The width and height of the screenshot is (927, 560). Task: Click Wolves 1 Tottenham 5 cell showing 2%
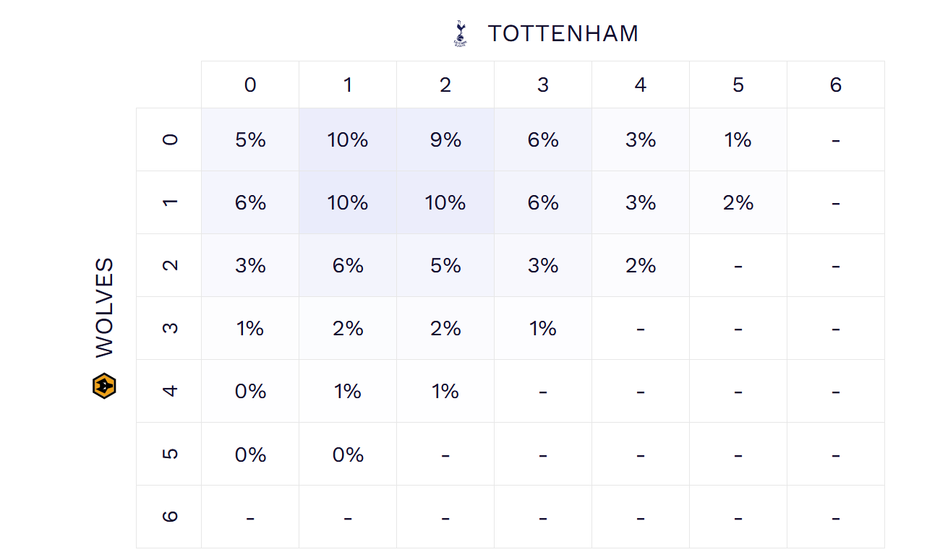pos(738,203)
